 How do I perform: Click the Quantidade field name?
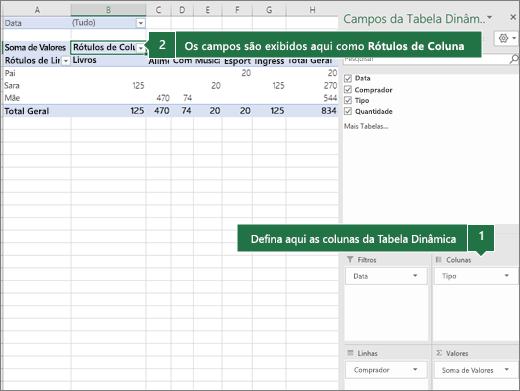coord(373,111)
